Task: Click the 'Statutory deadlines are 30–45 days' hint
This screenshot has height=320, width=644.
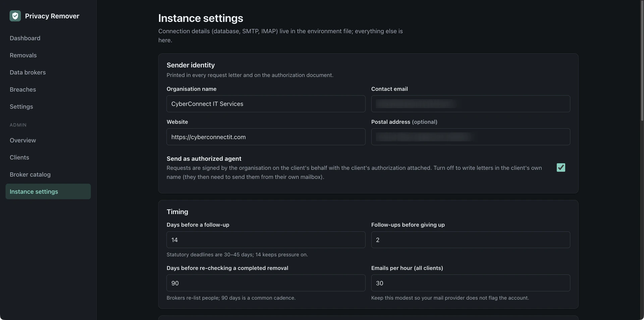Action: (237, 255)
